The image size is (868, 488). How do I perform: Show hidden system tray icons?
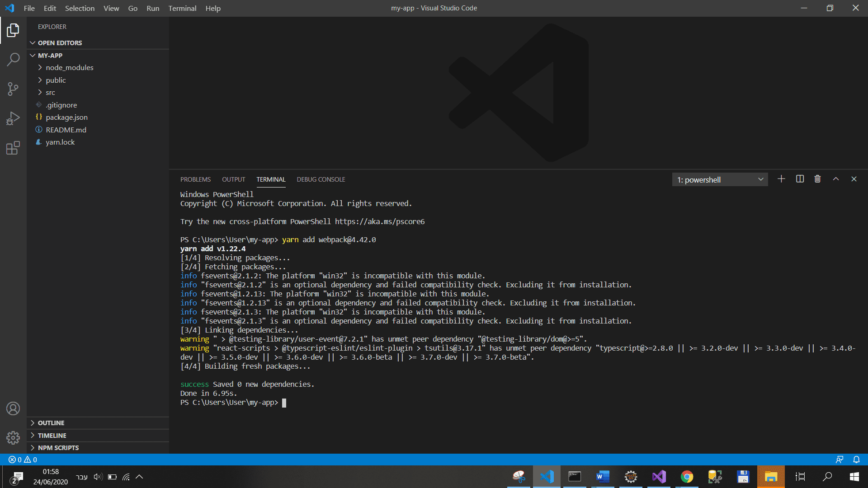pyautogui.click(x=139, y=477)
